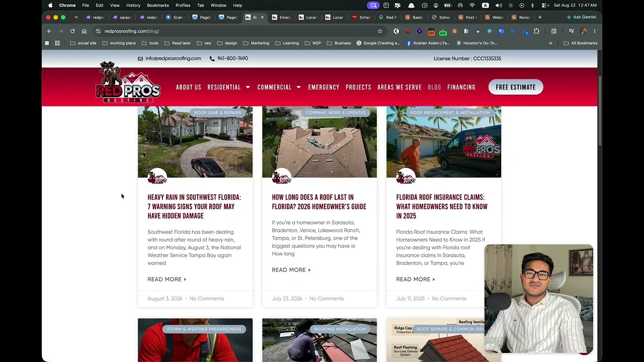The image size is (644, 362).
Task: Click the volume icon in menu bar
Action: (x=498, y=5)
